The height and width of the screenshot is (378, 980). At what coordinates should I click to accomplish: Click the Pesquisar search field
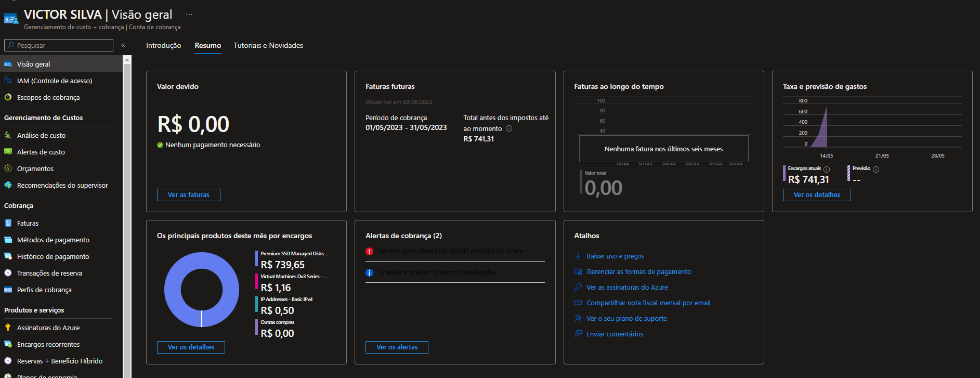(x=59, y=45)
